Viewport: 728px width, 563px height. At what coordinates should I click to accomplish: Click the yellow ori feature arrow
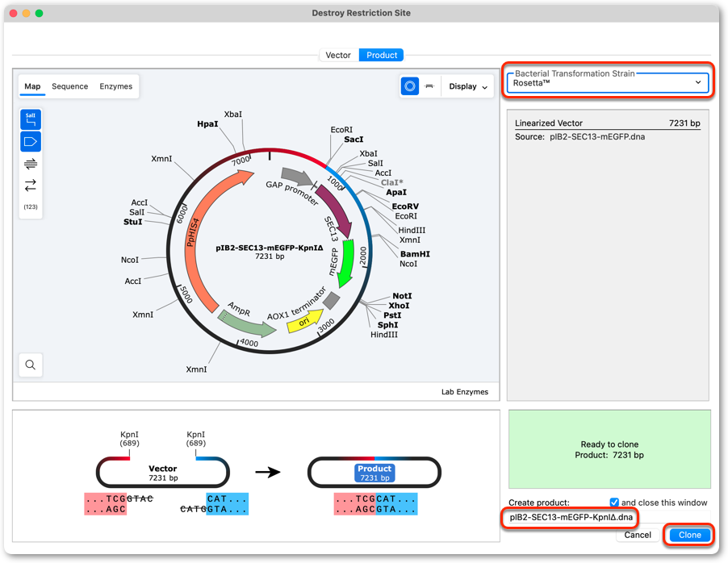click(304, 322)
